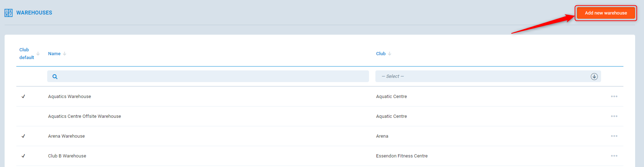644x167 pixels.
Task: Click default checkmark for Arena Warehouse
Action: [23, 136]
